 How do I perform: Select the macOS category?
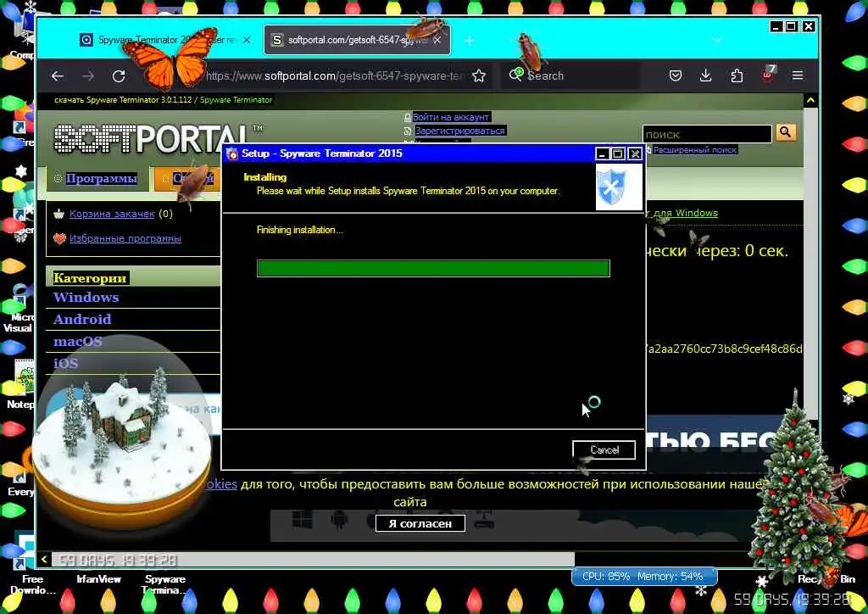(77, 342)
